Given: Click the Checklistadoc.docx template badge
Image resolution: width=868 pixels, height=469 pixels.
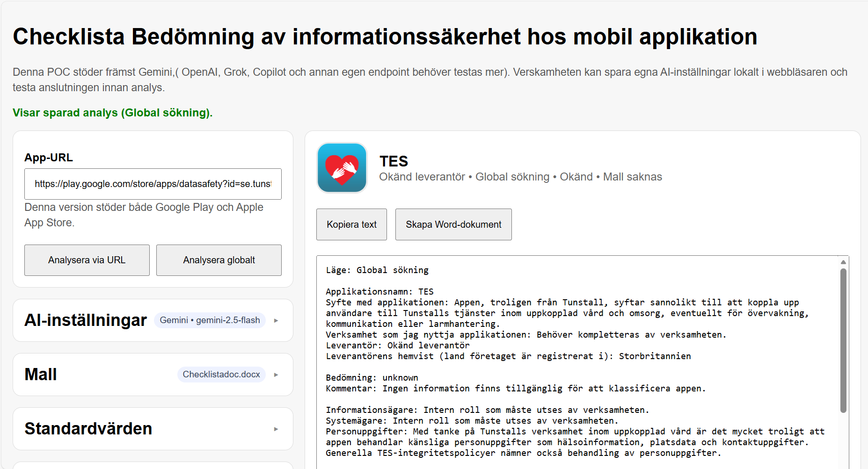Looking at the screenshot, I should coord(221,375).
